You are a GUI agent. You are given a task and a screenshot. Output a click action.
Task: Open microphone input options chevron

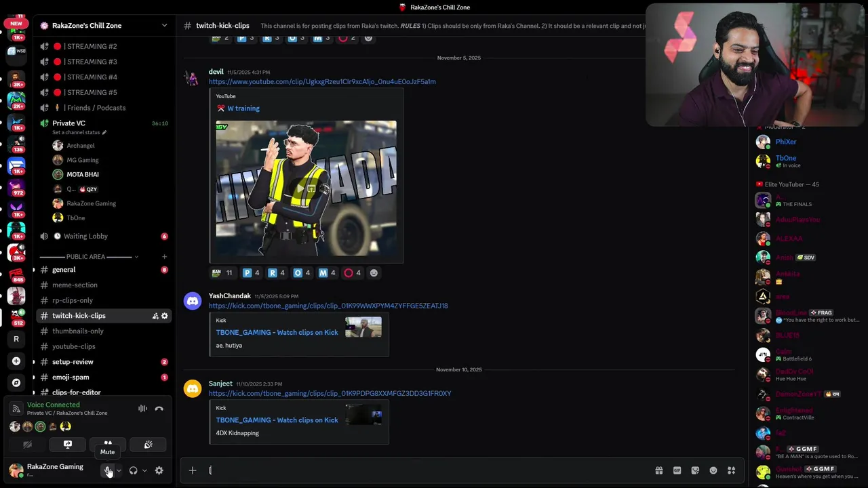[x=119, y=470]
